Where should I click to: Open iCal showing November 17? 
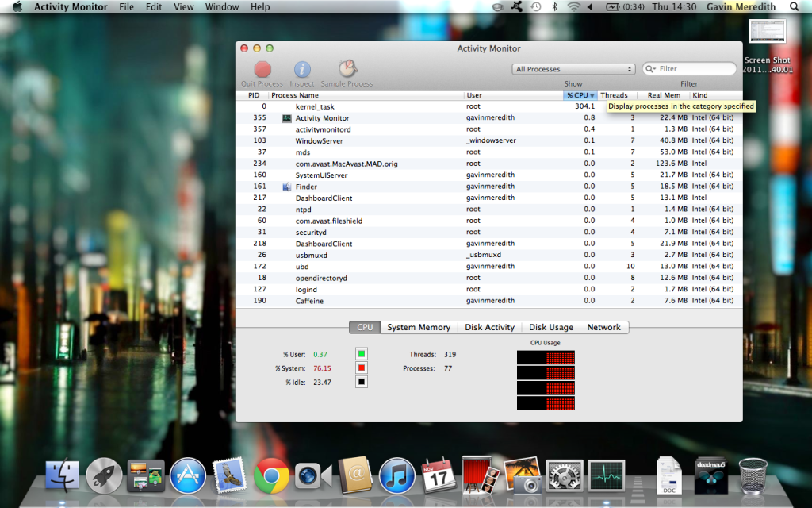click(438, 475)
